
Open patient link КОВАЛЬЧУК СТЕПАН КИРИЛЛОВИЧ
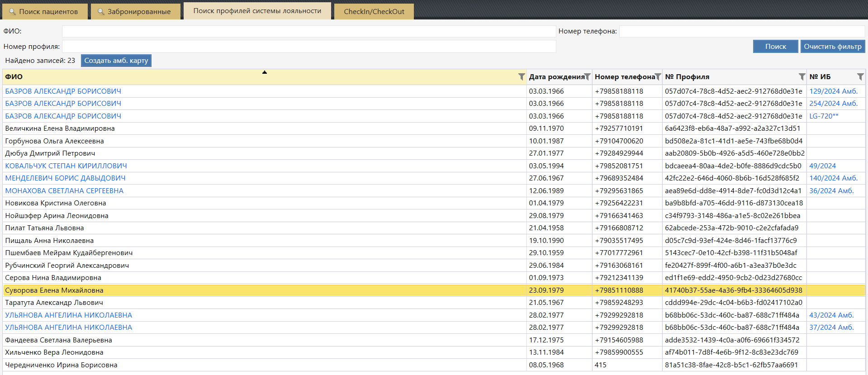pyautogui.click(x=66, y=166)
